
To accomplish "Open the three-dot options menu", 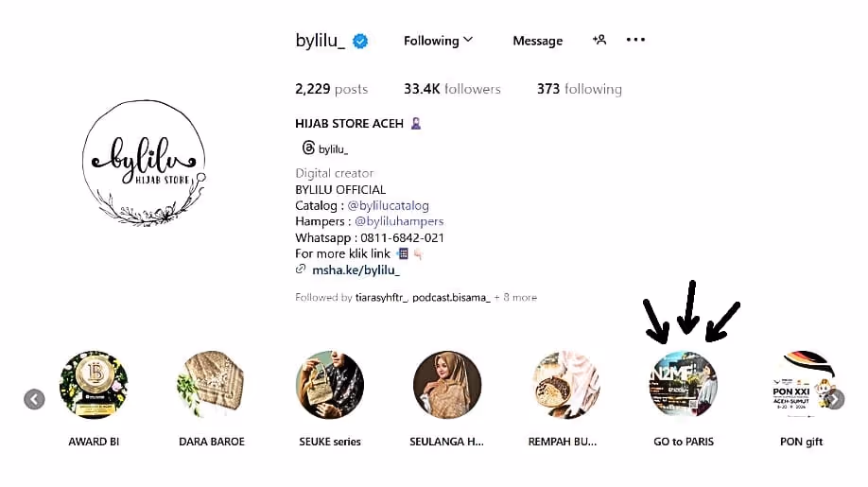I will click(x=635, y=40).
